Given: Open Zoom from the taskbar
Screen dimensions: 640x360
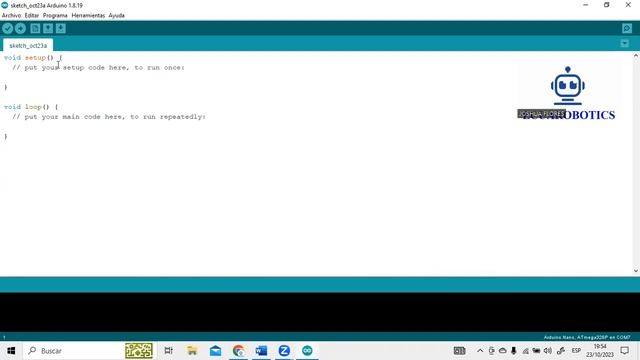Looking at the screenshot, I should pyautogui.click(x=284, y=351).
